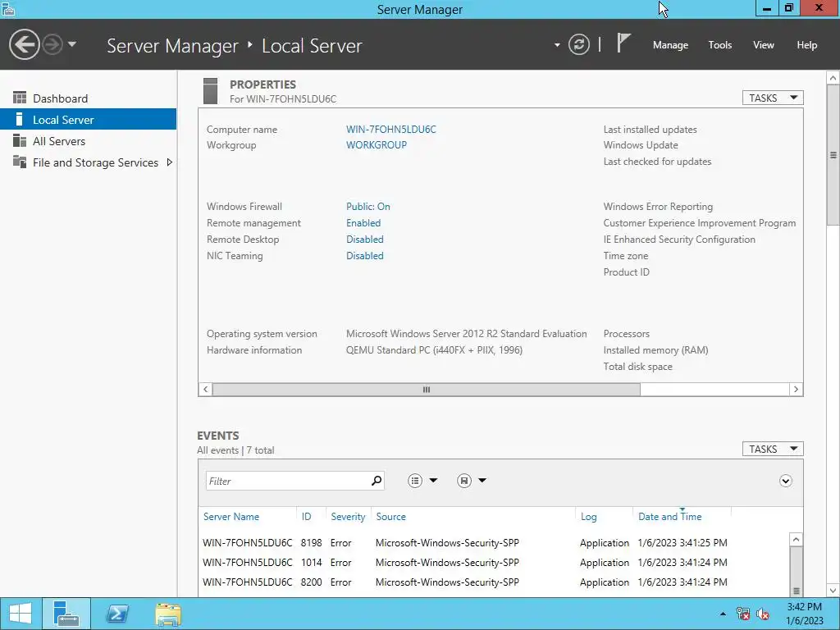The image size is (840, 630).
Task: Select All Servers in the sidebar
Action: [x=89, y=141]
